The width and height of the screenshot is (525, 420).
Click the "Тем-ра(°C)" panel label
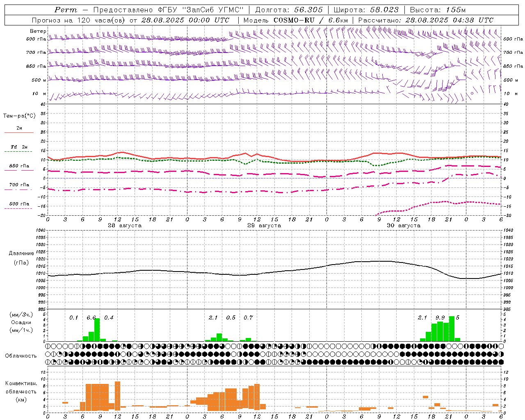pyautogui.click(x=19, y=116)
